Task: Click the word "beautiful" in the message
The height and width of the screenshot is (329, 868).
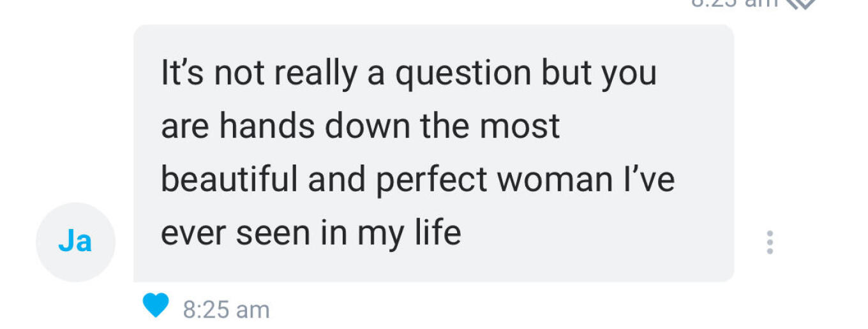Action: (230, 179)
